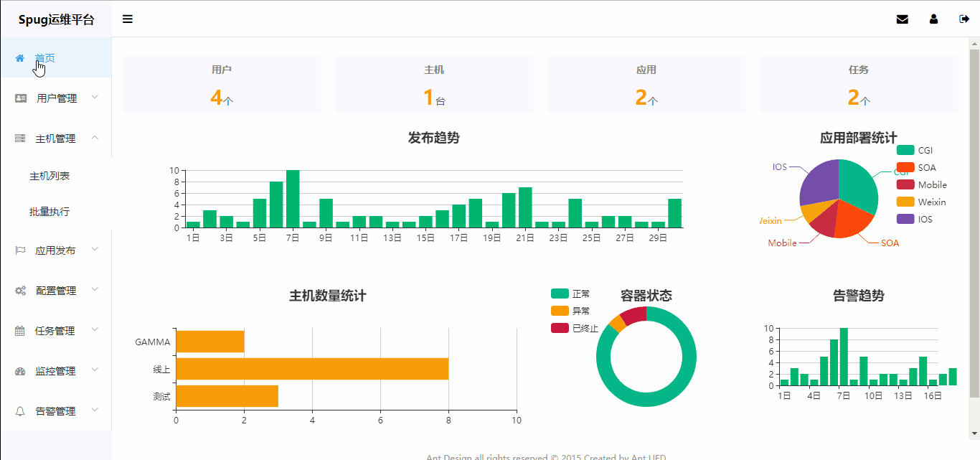Screen dimensions: 980x460
Task: Toggle the 正常 container status legend
Action: [570, 294]
